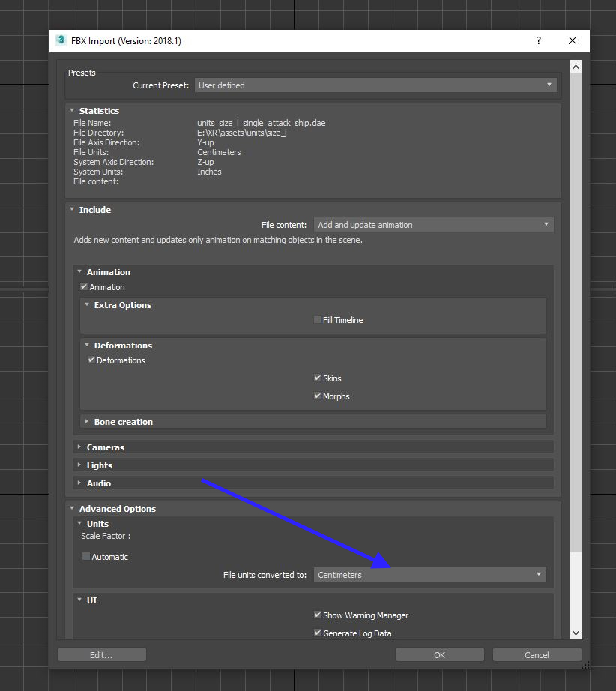Expand the Cameras rollout
The height and width of the screenshot is (691, 616).
(x=105, y=447)
